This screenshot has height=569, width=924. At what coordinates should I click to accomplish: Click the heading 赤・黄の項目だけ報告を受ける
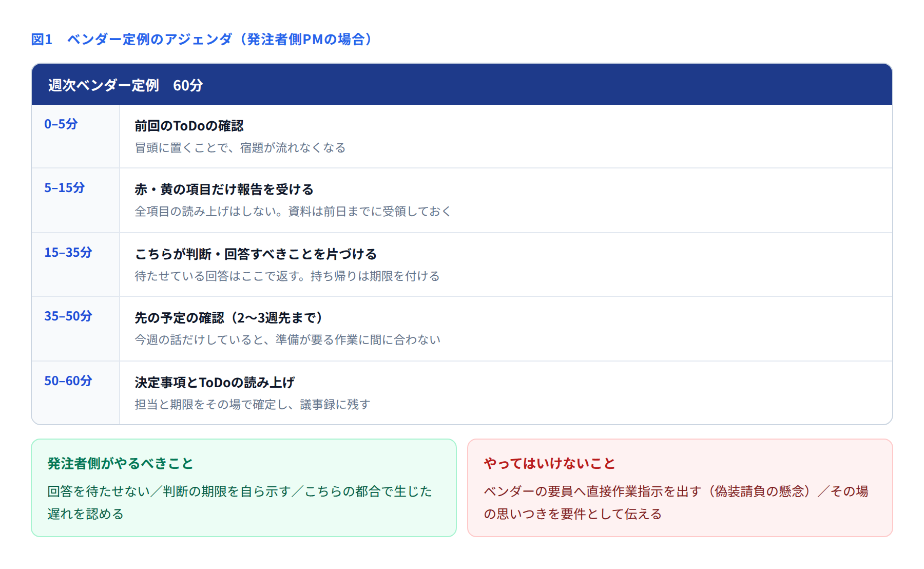(224, 189)
